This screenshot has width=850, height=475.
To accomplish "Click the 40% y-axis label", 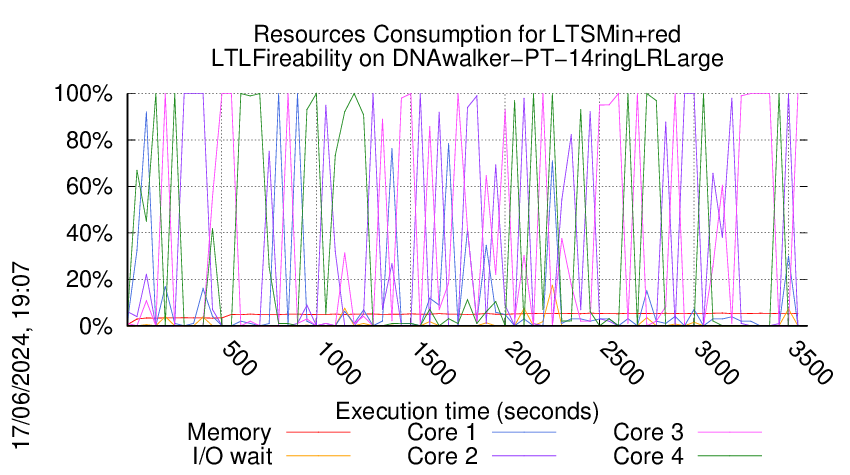I will (x=89, y=234).
